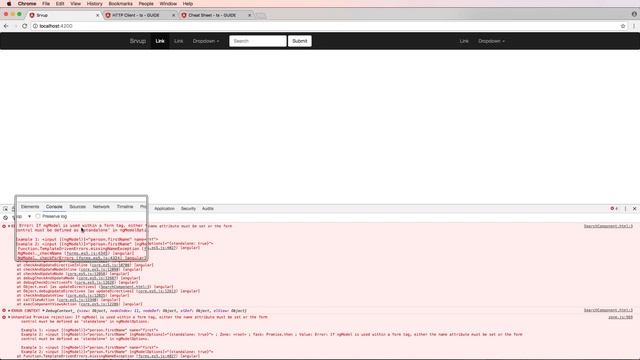Screen dimensions: 640x360
Task: Click the active Link item in navbar
Action: pyautogui.click(x=160, y=41)
